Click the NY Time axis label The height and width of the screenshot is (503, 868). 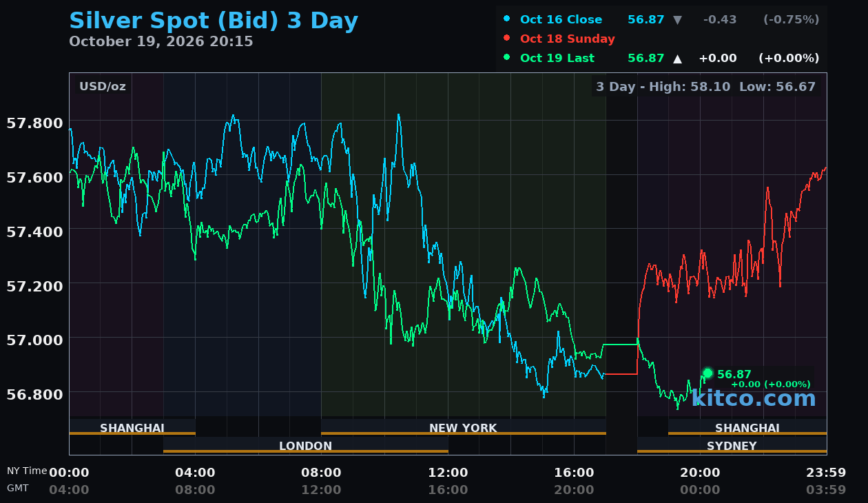(27, 471)
